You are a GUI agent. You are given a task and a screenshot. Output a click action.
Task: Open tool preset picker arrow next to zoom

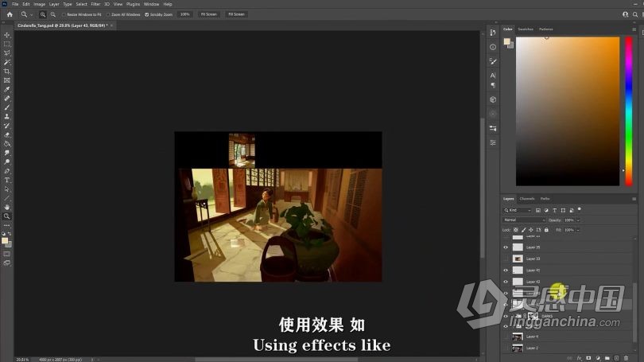(32, 15)
